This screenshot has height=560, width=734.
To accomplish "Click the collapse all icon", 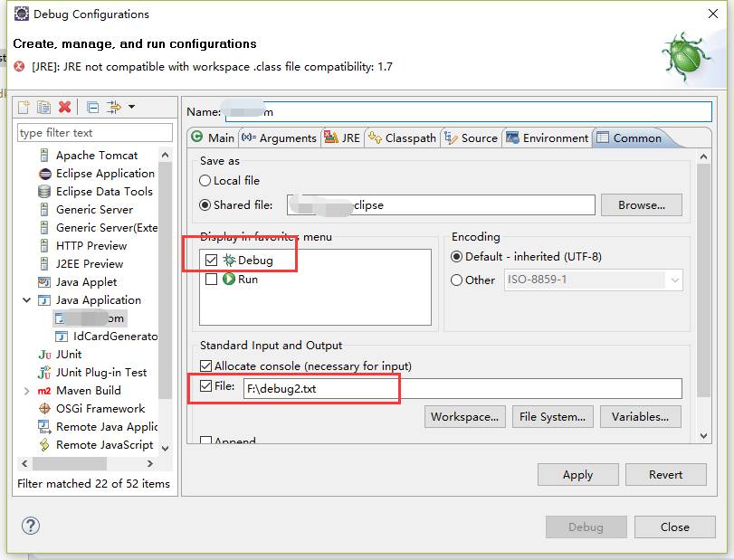I will pos(92,107).
